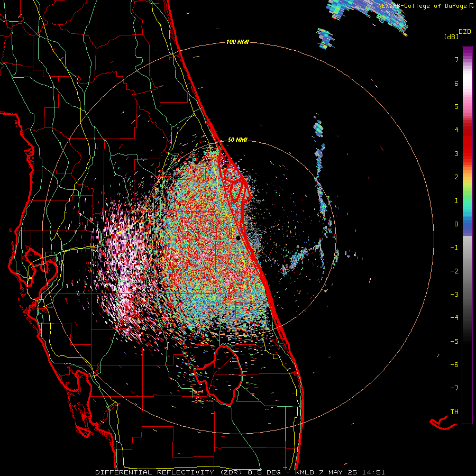This screenshot has height=476, width=476.
Task: Click the -4 value on the color scale
Action: point(454,318)
